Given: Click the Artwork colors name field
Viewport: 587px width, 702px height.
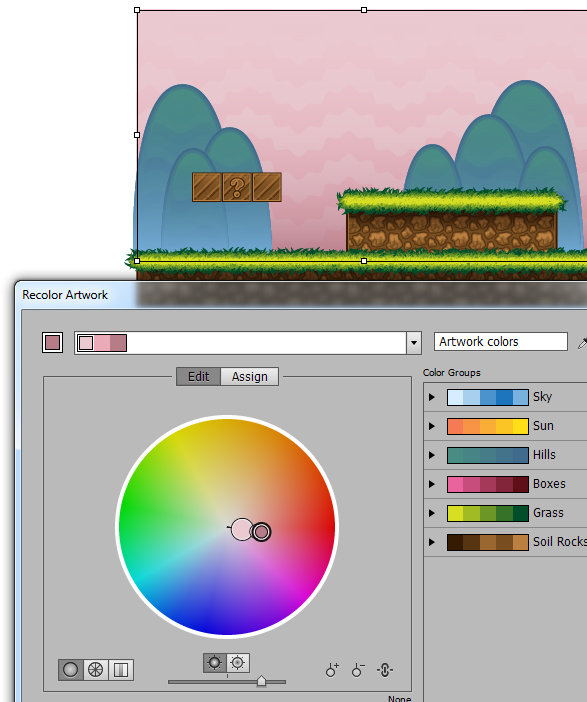Looking at the screenshot, I should tap(501, 342).
